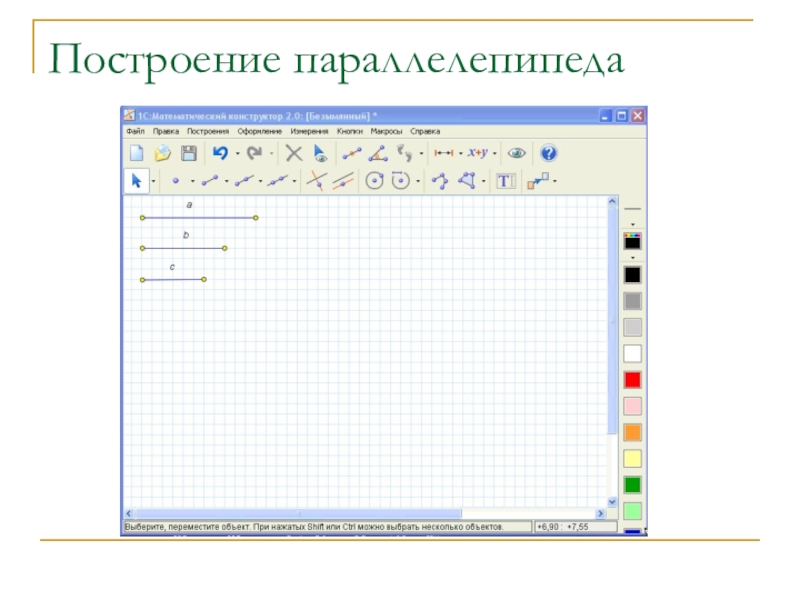Open the Макросы menu

(386, 131)
